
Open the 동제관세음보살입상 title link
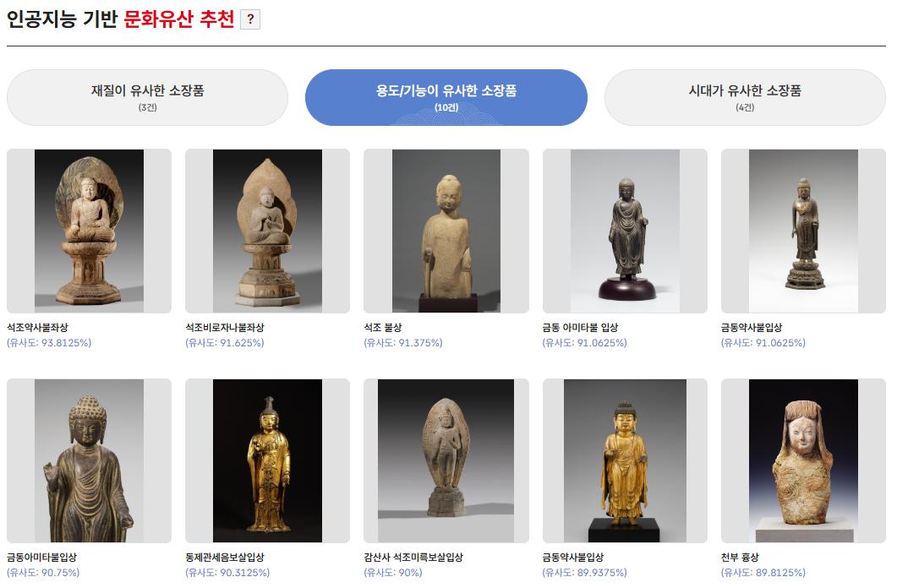(225, 557)
